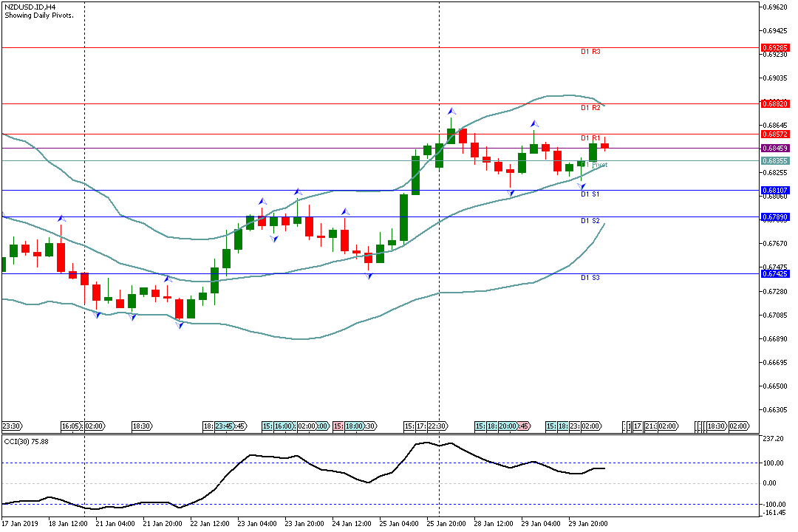Select the 0.69035 price axis value
This screenshot has width=798, height=532.
[x=774, y=78]
